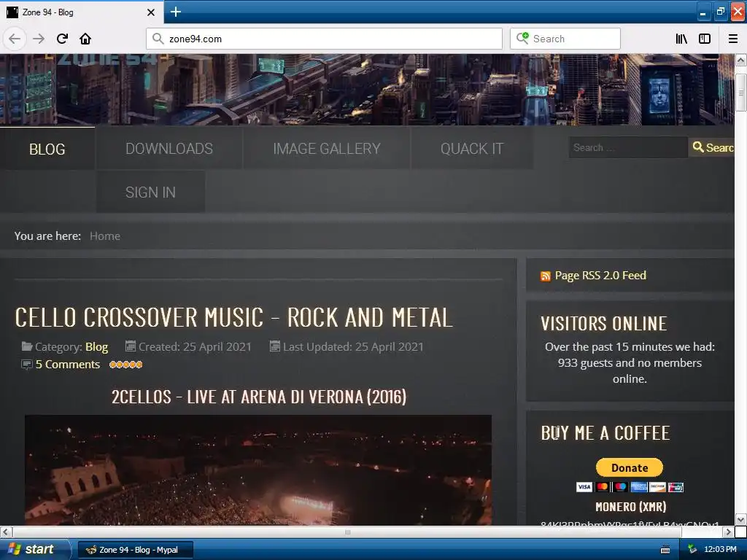Toggle the sidebar view icon

(x=705, y=39)
